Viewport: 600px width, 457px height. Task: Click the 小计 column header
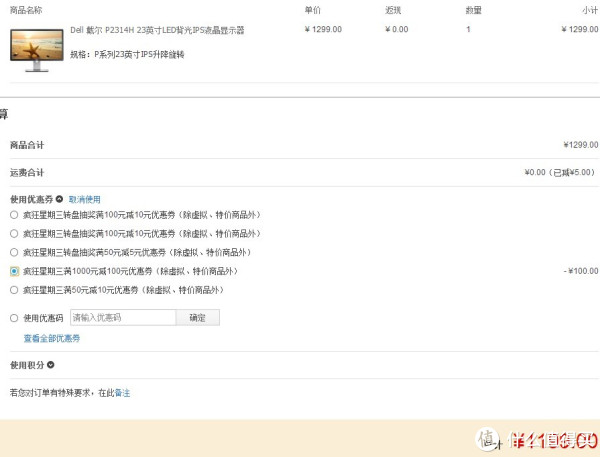(x=590, y=10)
